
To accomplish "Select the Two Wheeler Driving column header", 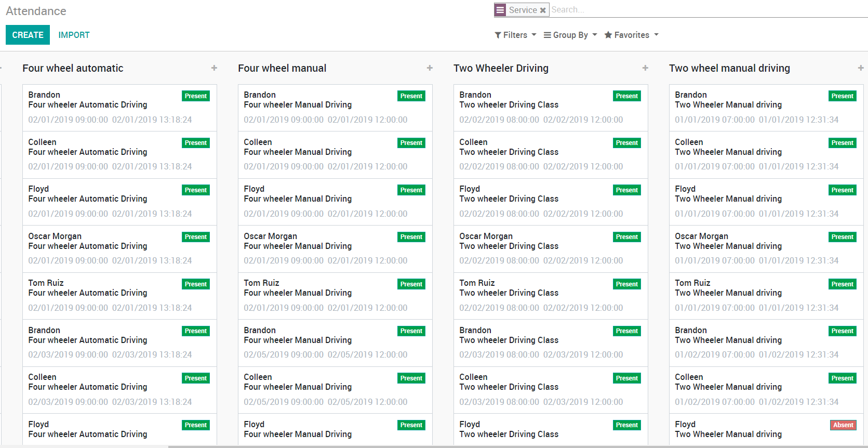I will (x=501, y=68).
